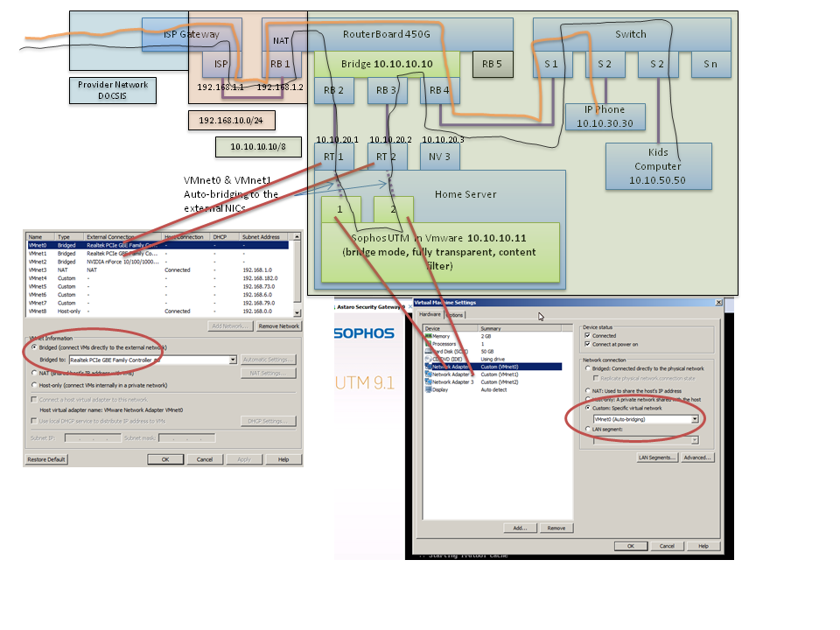Select the VMnet3 NAT row

[x=158, y=270]
